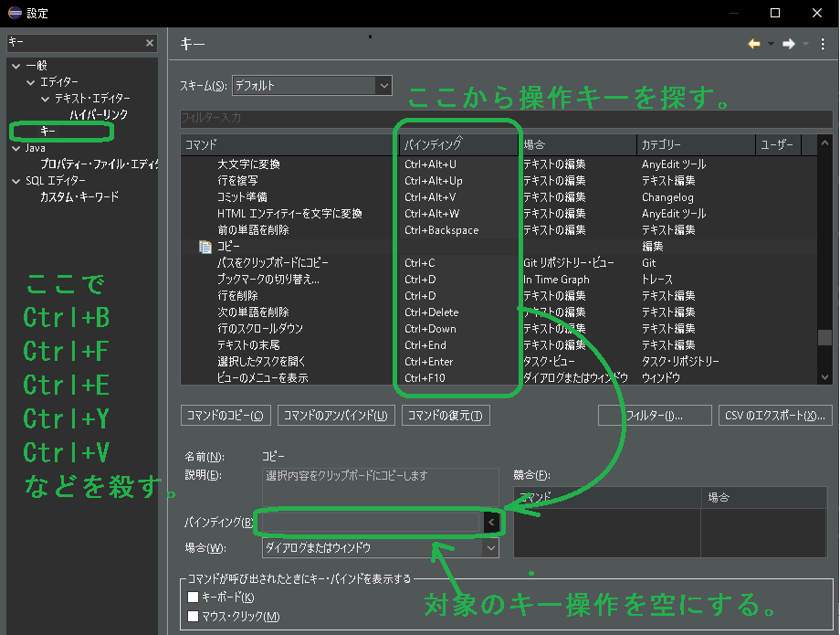The width and height of the screenshot is (840, 635).
Task: Go back with the yellow left arrow
Action: 754,44
